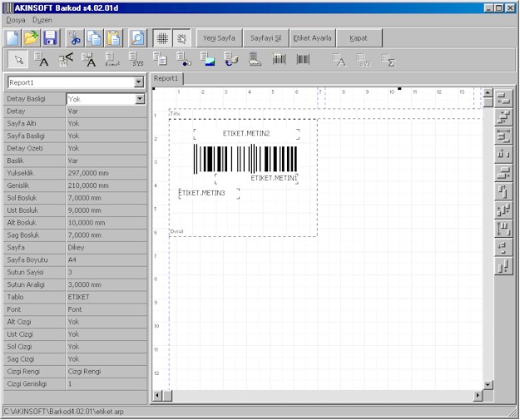This screenshot has height=420, width=520.
Task: Open the Report1 combo box dropdown
Action: coord(139,82)
